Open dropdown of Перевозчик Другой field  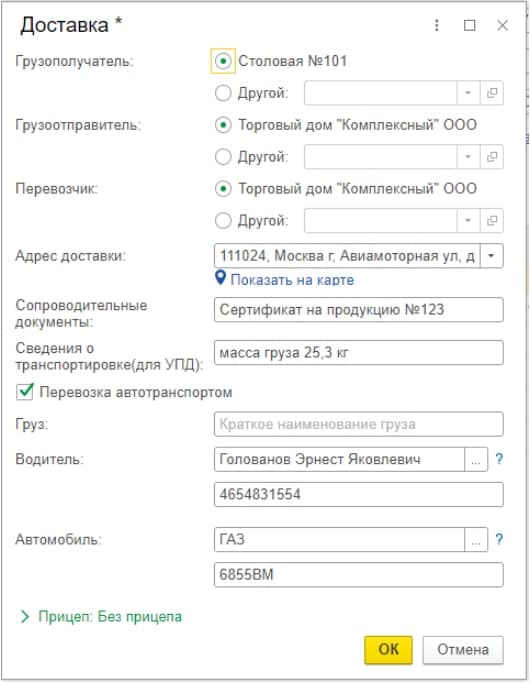[x=468, y=220]
